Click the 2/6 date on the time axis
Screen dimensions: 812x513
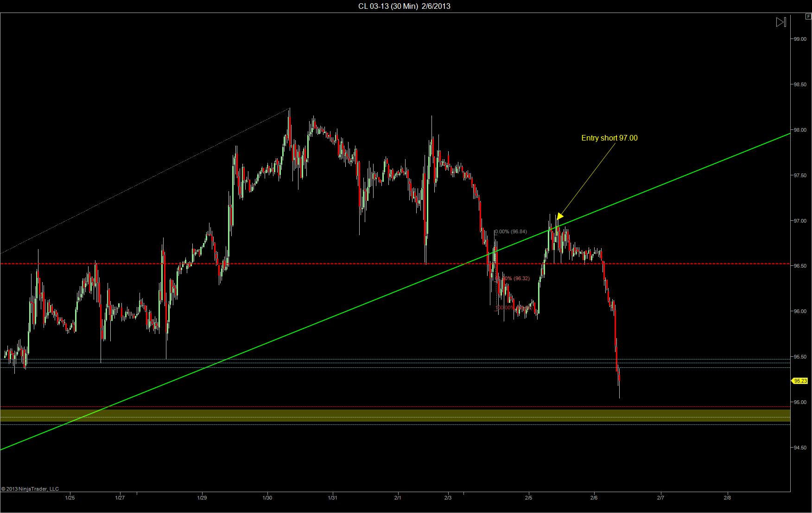click(595, 498)
